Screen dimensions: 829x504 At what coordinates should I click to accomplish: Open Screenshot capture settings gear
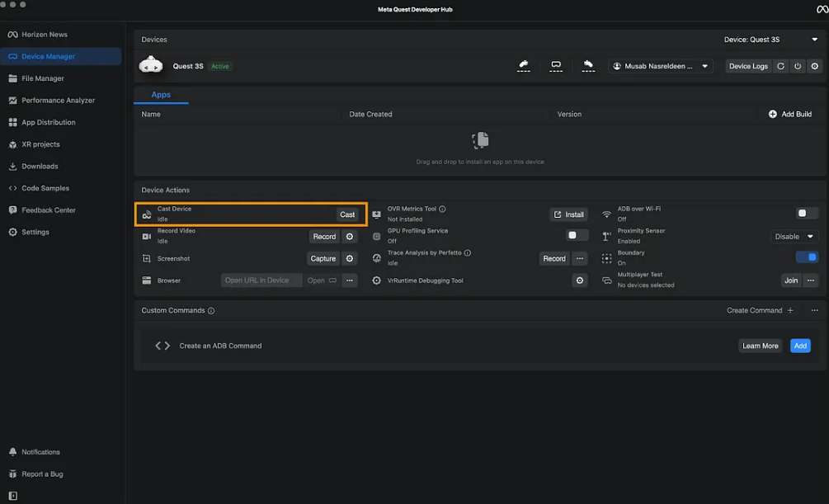[350, 259]
